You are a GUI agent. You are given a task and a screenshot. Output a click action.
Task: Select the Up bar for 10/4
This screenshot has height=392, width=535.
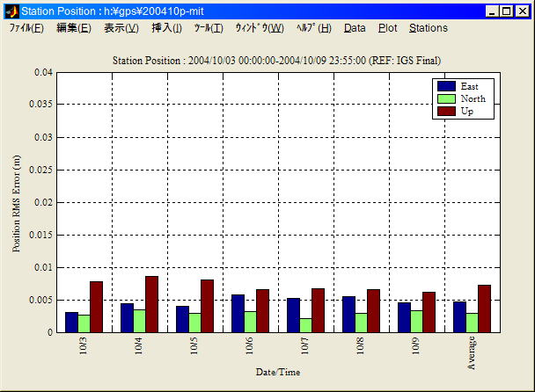coord(151,304)
